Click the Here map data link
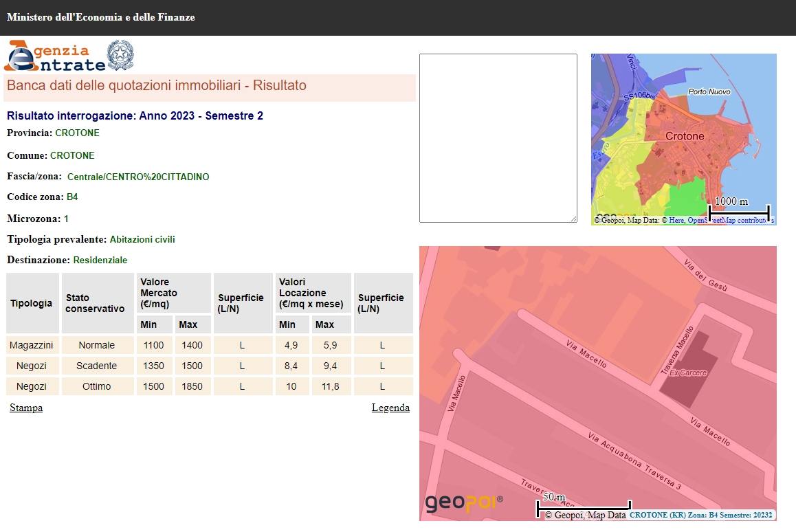 click(677, 221)
